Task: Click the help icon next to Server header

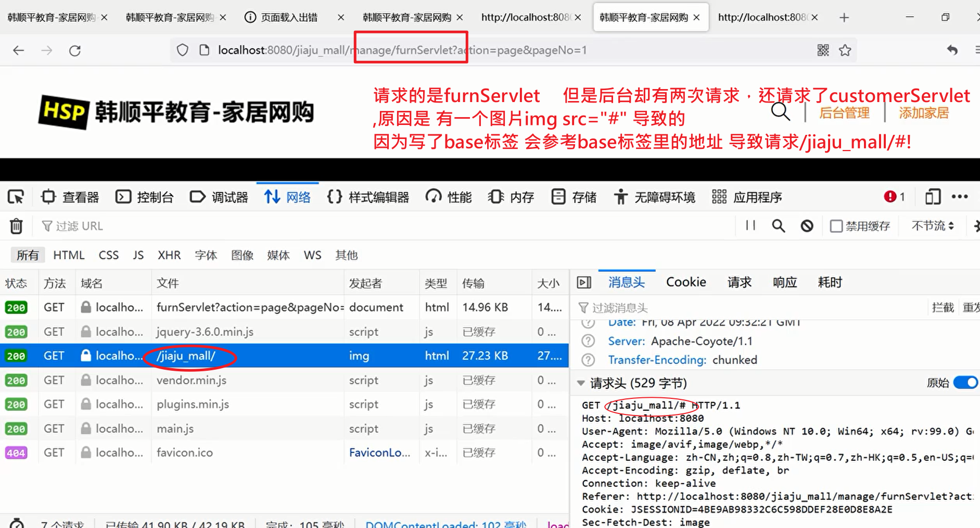Action: click(x=588, y=341)
